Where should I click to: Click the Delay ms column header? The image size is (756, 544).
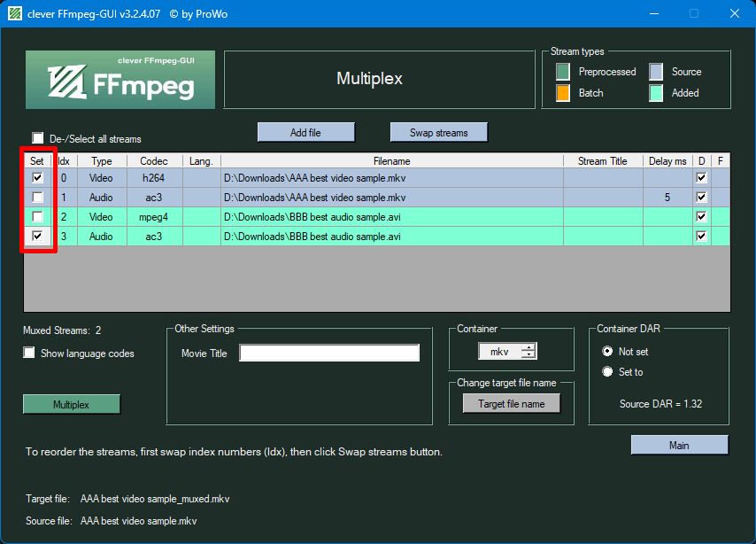[667, 160]
